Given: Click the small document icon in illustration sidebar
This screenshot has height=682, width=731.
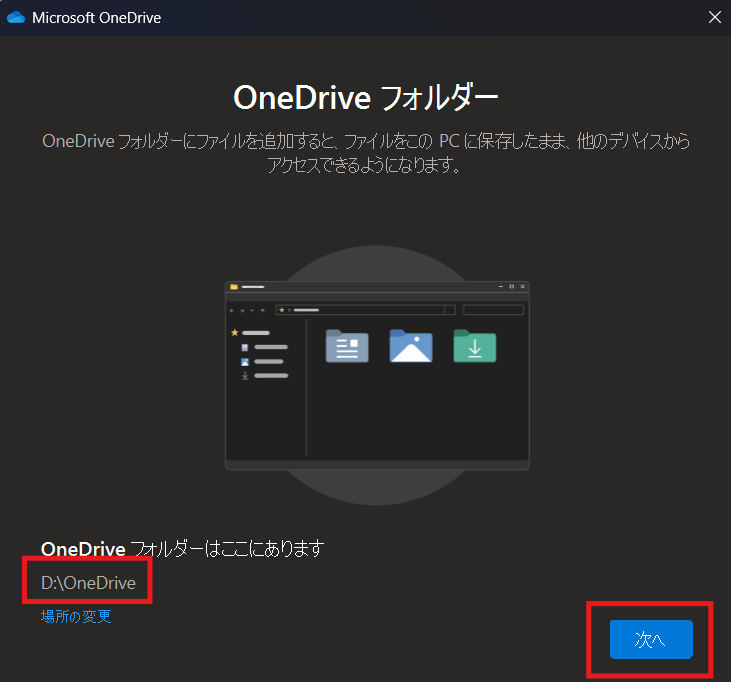Looking at the screenshot, I should [245, 347].
